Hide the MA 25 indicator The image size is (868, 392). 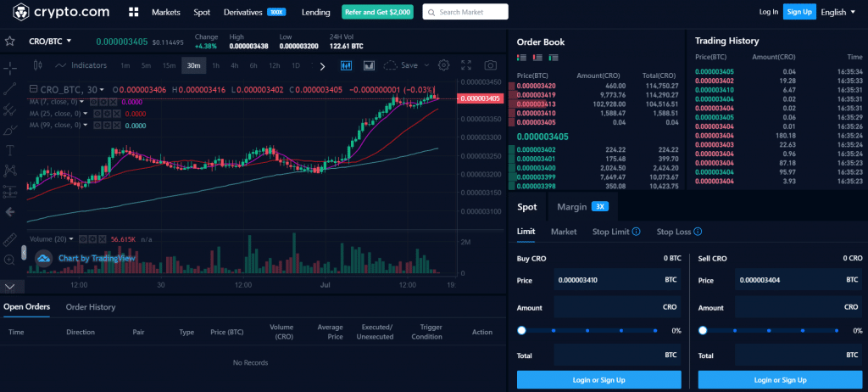tap(97, 114)
